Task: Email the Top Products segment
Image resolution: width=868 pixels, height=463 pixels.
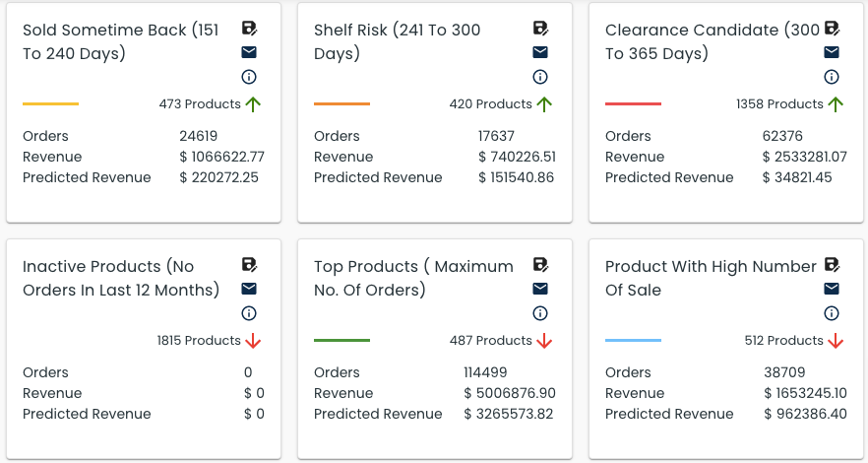Action: [540, 289]
